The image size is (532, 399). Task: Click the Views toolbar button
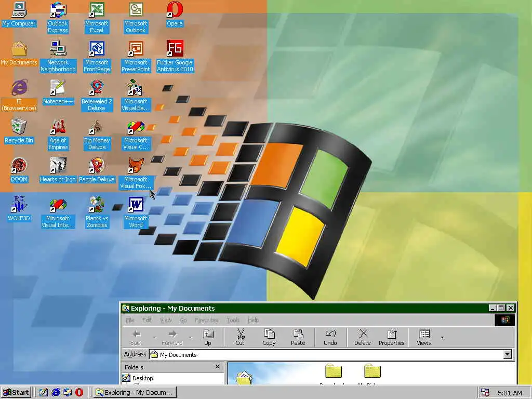tap(424, 337)
